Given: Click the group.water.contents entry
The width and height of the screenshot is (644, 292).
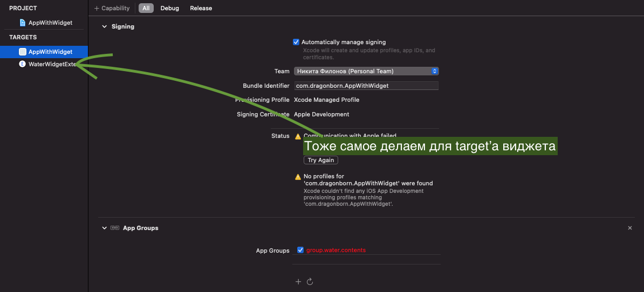Looking at the screenshot, I should (336, 250).
